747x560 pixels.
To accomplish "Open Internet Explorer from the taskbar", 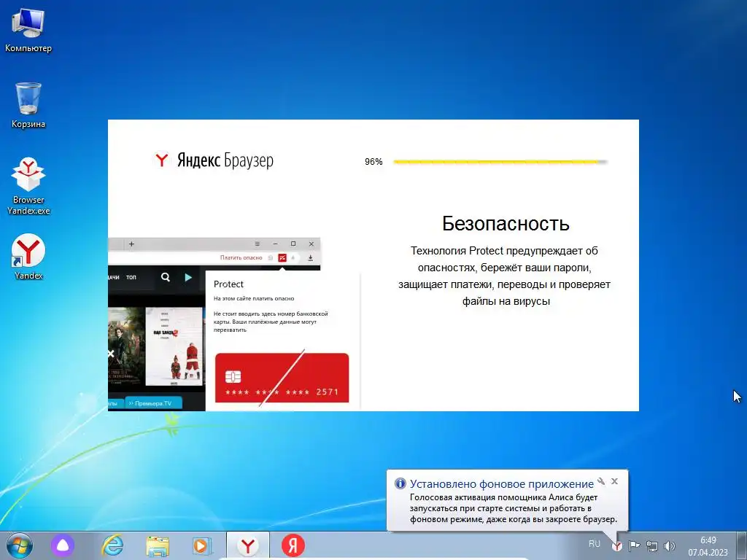I will (112, 545).
